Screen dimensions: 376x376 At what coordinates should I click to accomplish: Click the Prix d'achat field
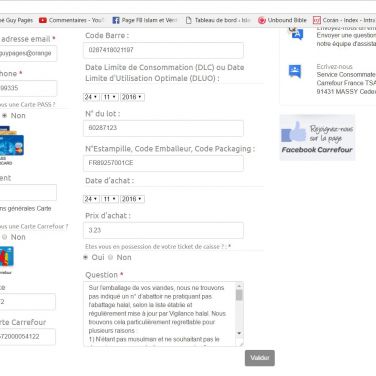163,230
